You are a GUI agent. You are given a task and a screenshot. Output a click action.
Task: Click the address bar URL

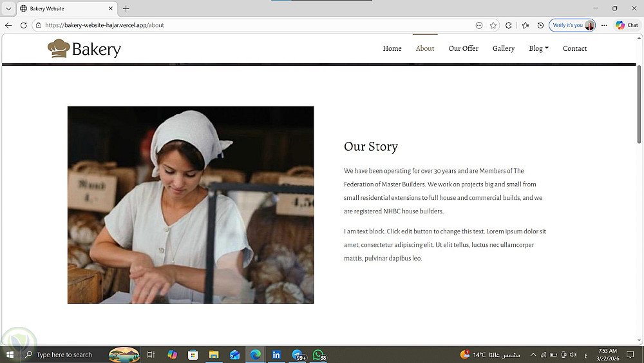tap(104, 25)
